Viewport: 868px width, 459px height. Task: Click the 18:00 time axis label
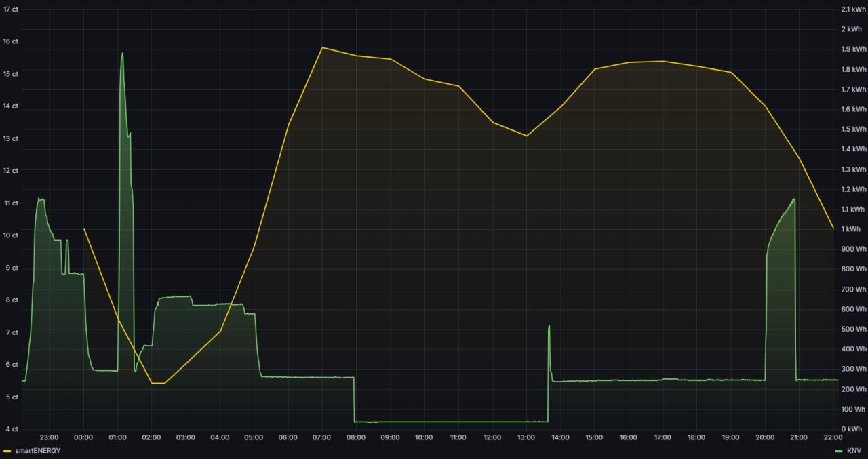(x=696, y=437)
